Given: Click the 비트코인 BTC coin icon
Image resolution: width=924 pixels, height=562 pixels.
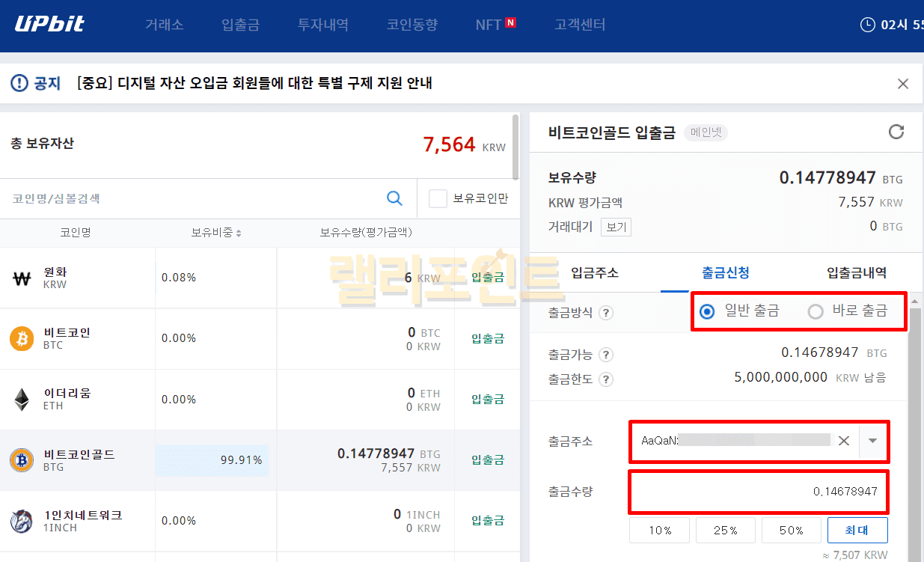Looking at the screenshot, I should tap(22, 338).
